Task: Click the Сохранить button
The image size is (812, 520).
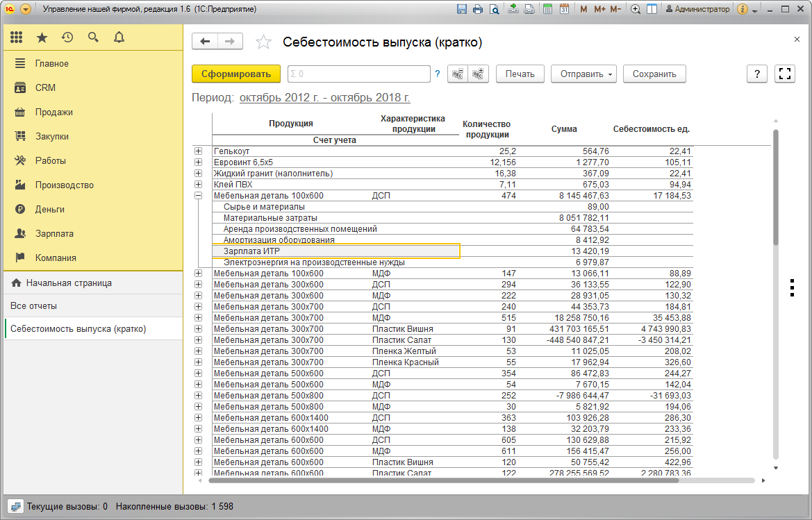Action: (x=654, y=74)
